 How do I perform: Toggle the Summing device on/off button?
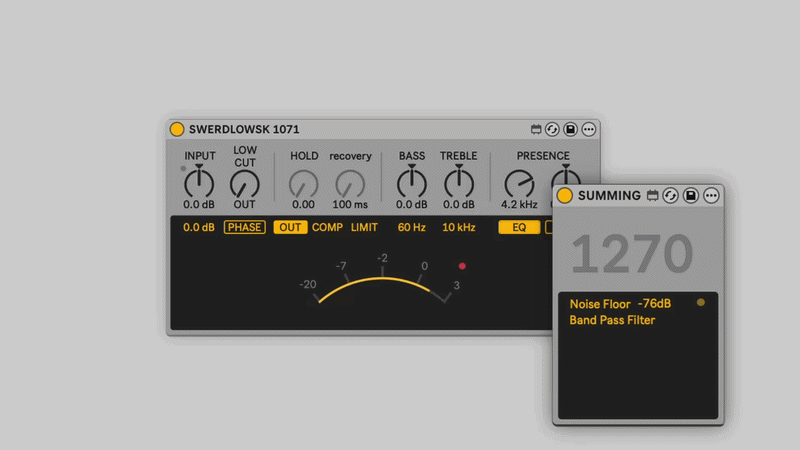565,195
